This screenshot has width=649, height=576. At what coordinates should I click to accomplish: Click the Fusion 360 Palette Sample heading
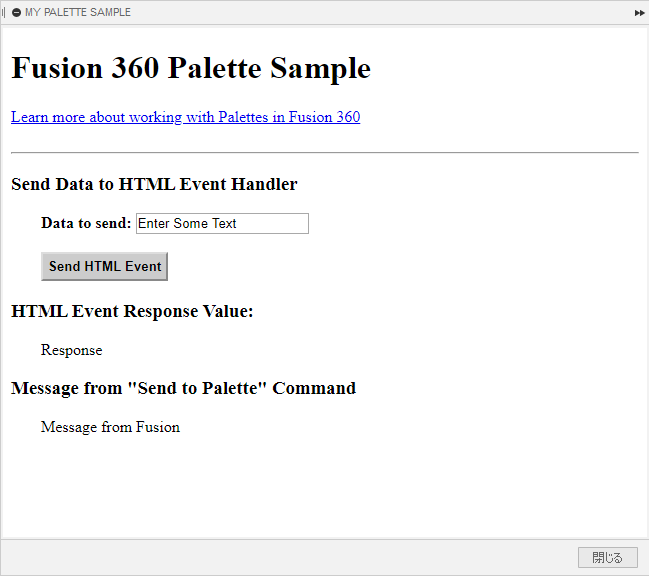click(x=191, y=68)
